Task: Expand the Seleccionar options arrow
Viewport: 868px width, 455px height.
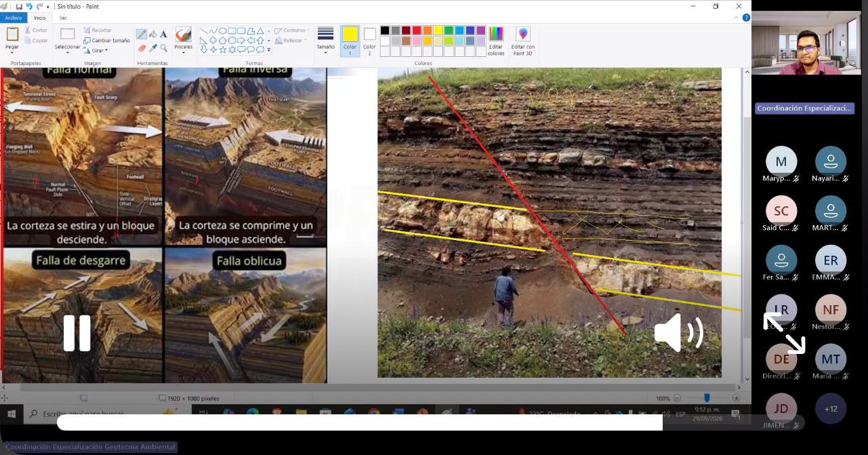Action: click(68, 52)
